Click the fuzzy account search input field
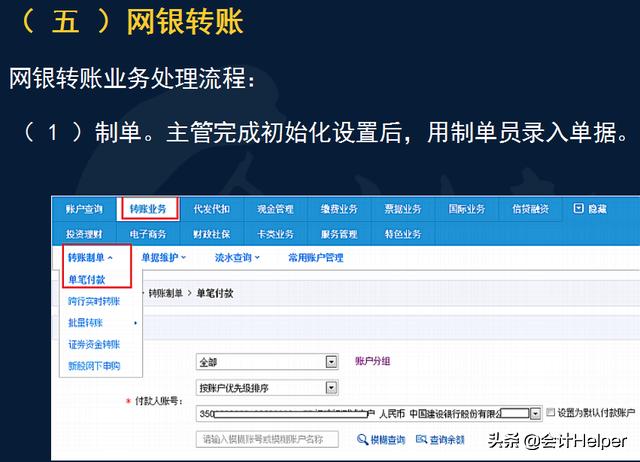Viewport: 640px width, 462px height. click(267, 439)
